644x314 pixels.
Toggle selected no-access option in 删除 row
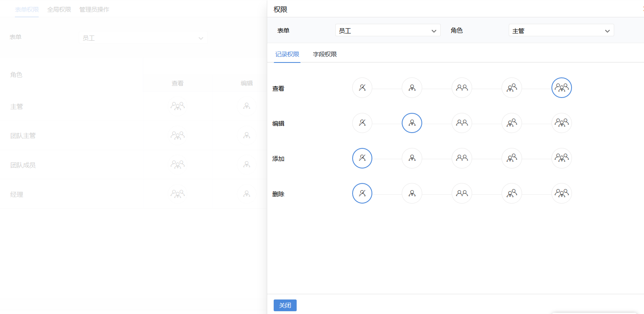click(x=362, y=193)
